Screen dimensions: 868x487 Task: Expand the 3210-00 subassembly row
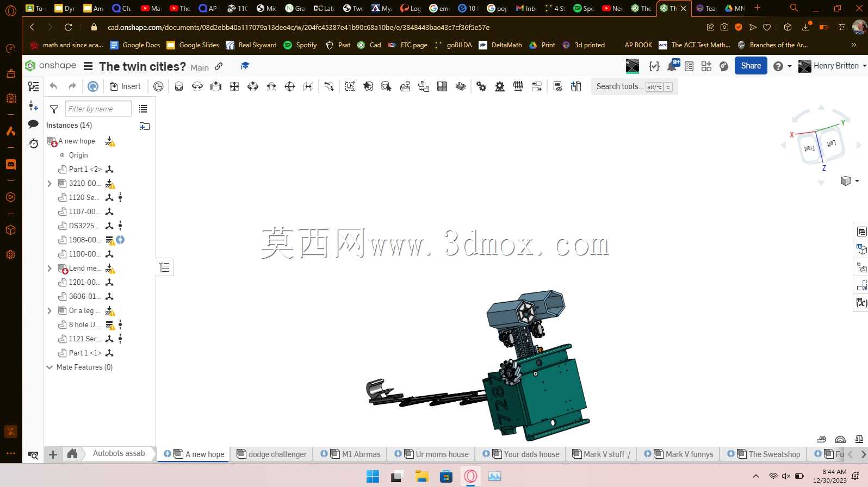click(x=49, y=184)
